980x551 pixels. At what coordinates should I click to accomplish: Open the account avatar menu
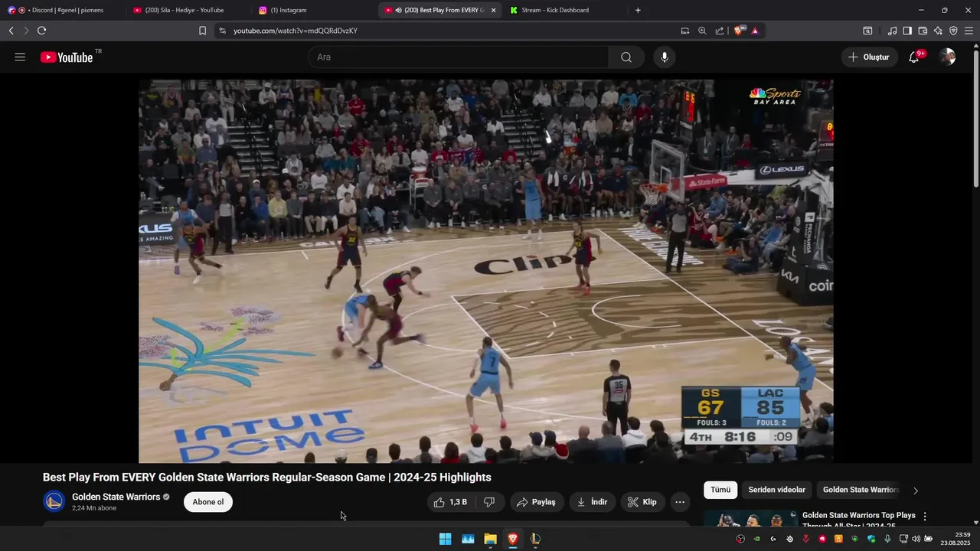pos(948,57)
